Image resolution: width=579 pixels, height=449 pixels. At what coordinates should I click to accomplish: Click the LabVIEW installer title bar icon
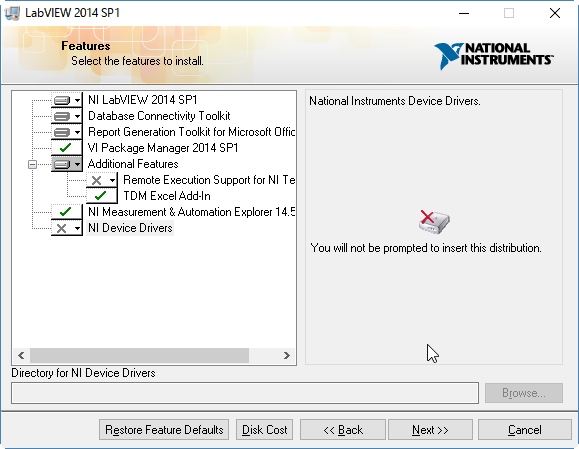pos(12,13)
